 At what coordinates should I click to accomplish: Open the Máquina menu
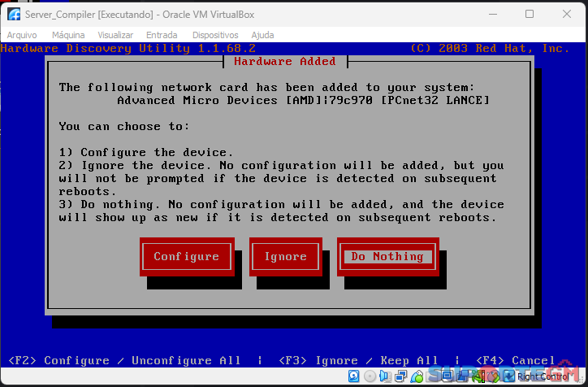(68, 35)
